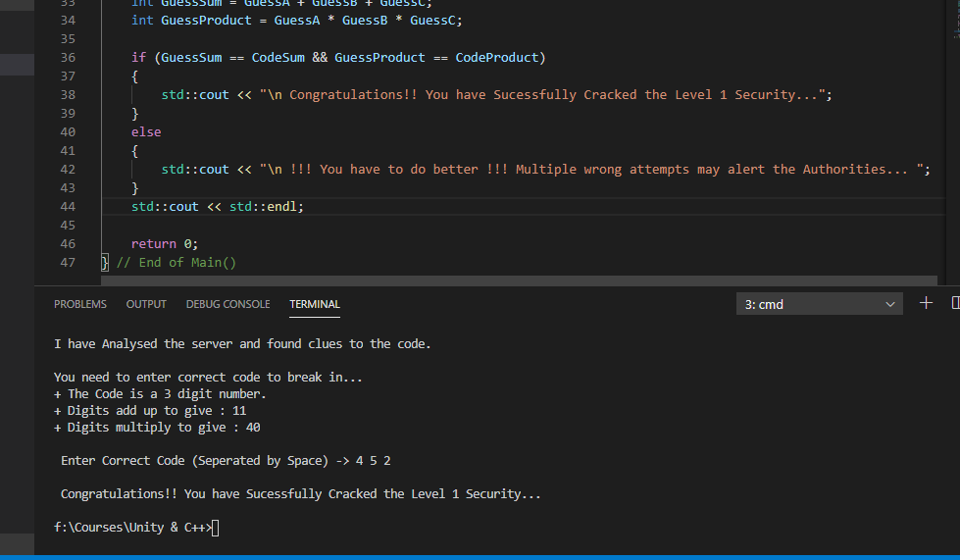Switch to the OUTPUT tab
This screenshot has width=960, height=560.
[146, 304]
